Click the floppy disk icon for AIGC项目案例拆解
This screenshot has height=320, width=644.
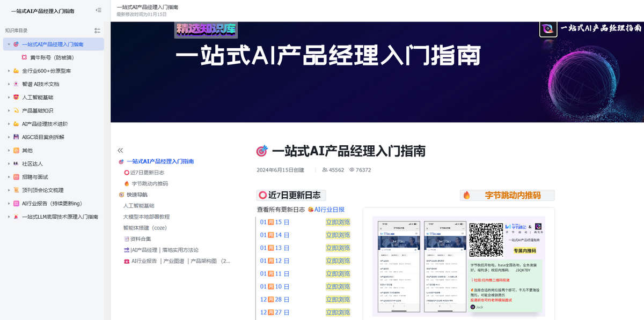(16, 137)
